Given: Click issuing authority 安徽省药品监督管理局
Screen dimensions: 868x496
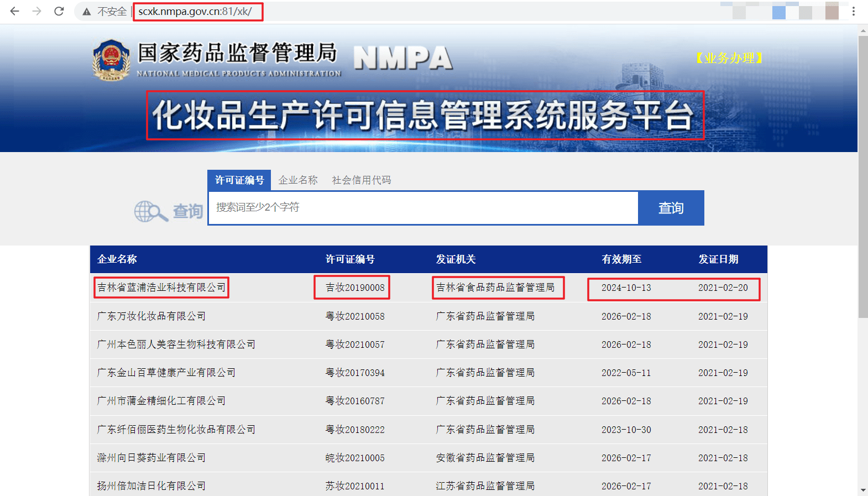Looking at the screenshot, I should pyautogui.click(x=485, y=458).
